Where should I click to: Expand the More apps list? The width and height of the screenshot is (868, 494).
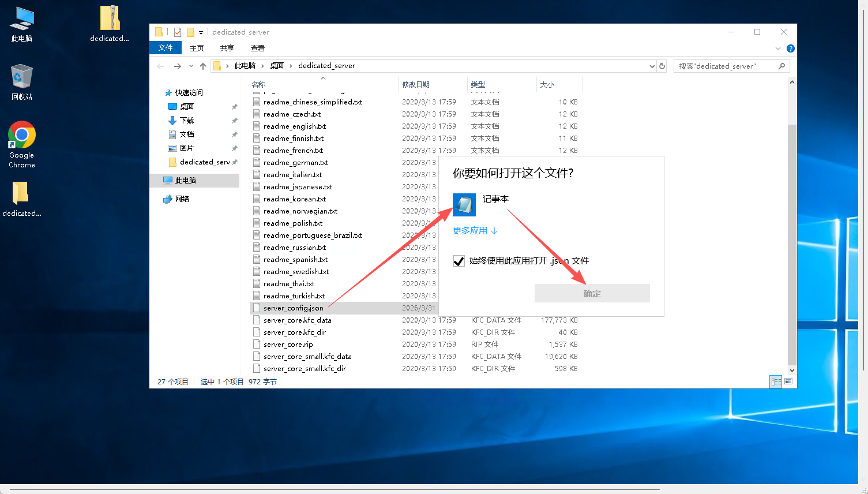(x=475, y=231)
